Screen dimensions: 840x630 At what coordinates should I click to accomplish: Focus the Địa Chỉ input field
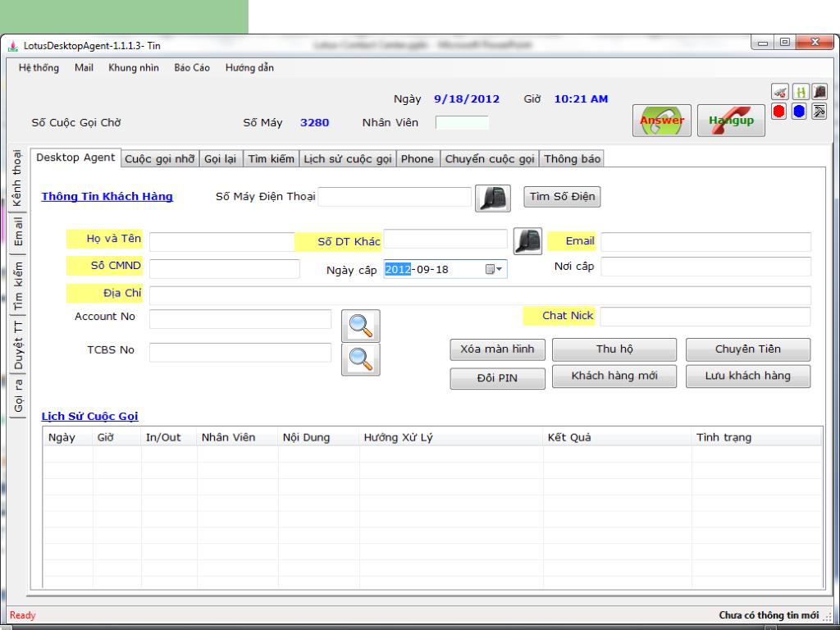pos(480,295)
